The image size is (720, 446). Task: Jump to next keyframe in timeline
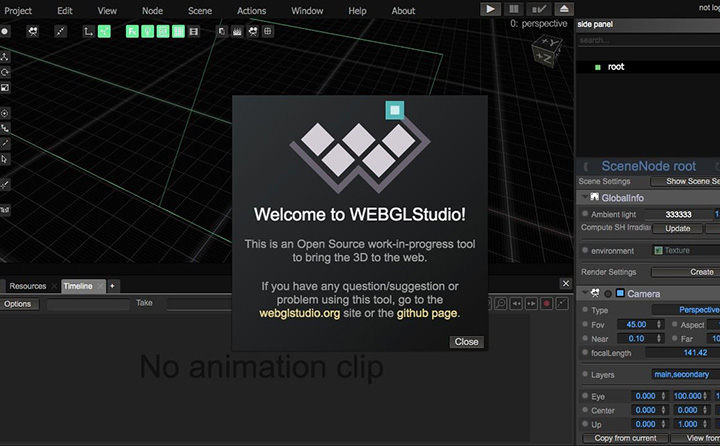tap(531, 304)
